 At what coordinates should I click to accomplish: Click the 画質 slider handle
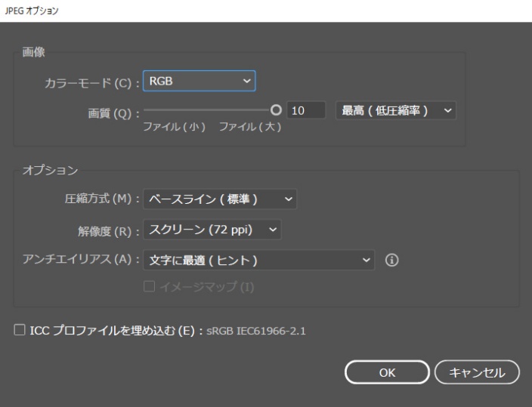tap(276, 110)
